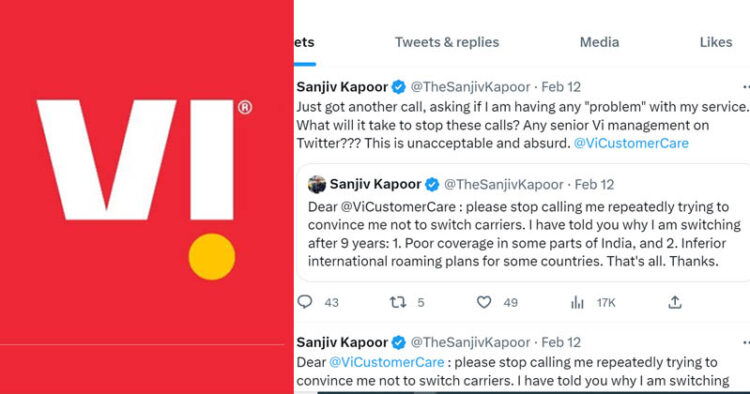Open the @ViCustomerCare mention in the first tweet
Viewport: 750px width, 394px height.
631,143
